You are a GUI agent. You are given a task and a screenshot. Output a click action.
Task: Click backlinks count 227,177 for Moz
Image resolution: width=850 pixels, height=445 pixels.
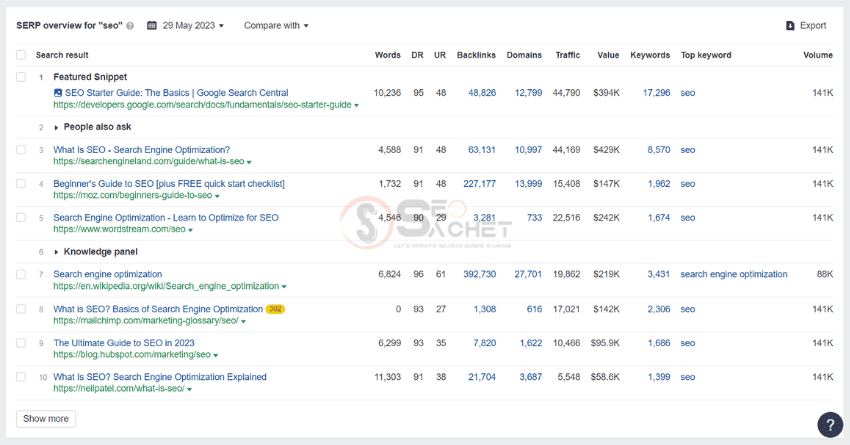pyautogui.click(x=479, y=184)
